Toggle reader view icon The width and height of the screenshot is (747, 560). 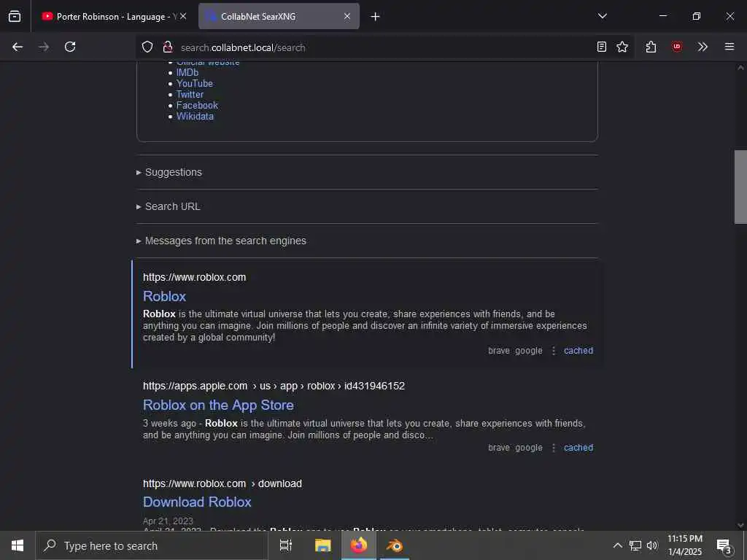(x=602, y=47)
